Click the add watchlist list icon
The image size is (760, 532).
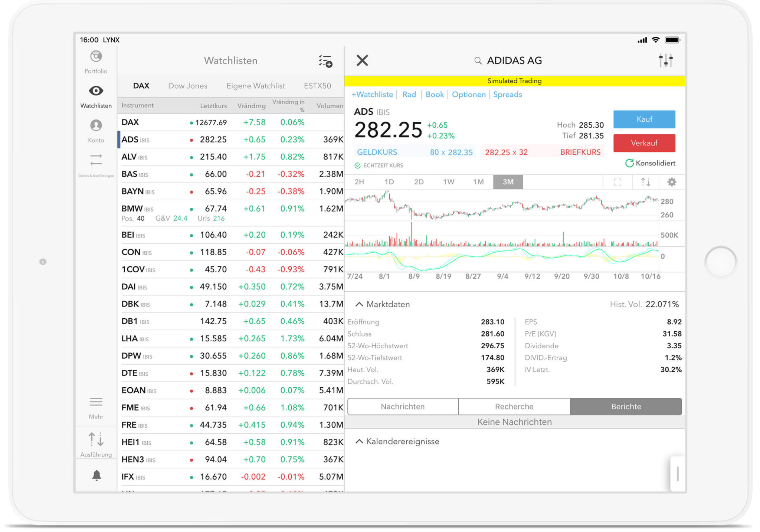coord(325,61)
